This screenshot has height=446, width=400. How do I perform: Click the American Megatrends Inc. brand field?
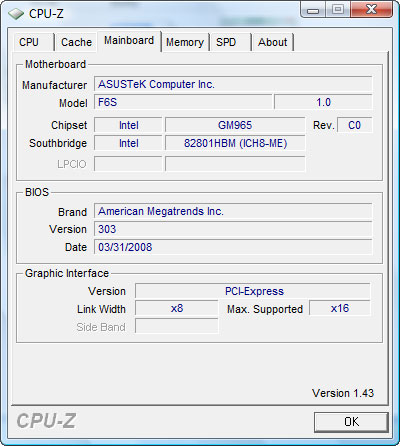point(233,211)
